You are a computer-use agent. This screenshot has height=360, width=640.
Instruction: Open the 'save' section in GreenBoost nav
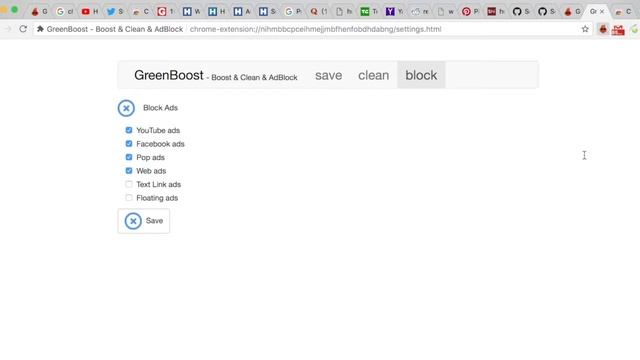[x=329, y=75]
